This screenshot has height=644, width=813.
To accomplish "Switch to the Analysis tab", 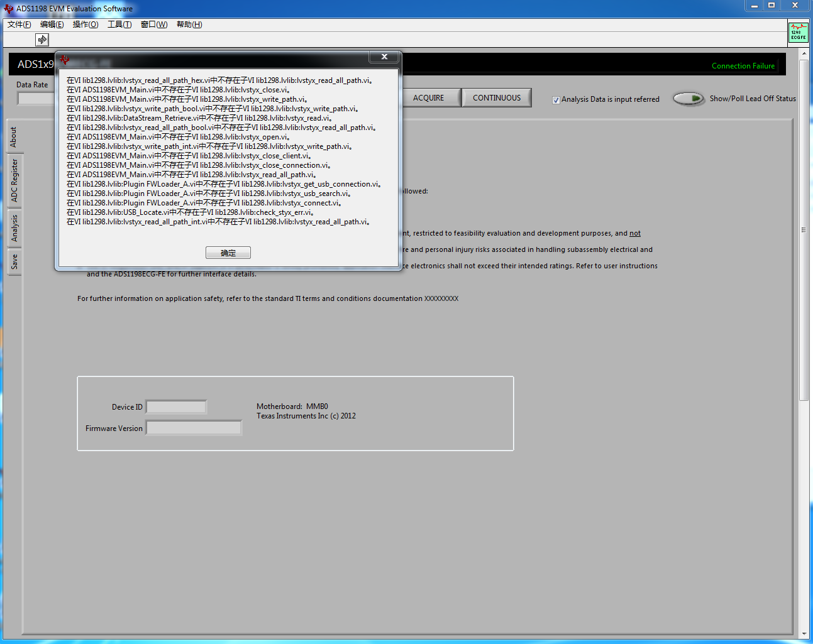I will point(14,227).
